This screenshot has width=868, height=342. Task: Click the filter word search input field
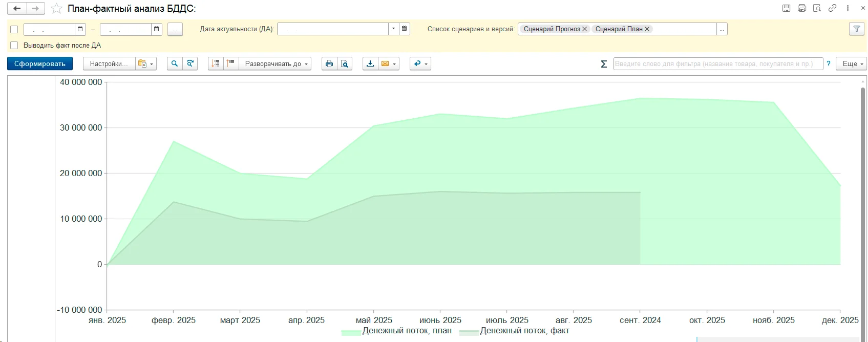717,63
